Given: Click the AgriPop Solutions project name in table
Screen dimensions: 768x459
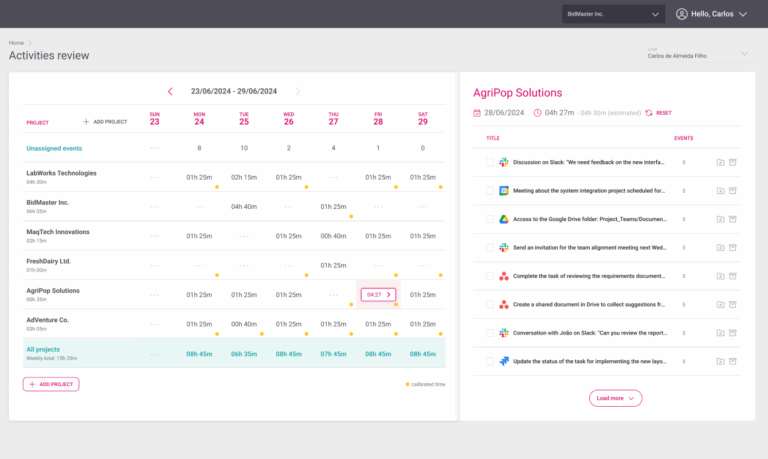Looking at the screenshot, I should 53,291.
